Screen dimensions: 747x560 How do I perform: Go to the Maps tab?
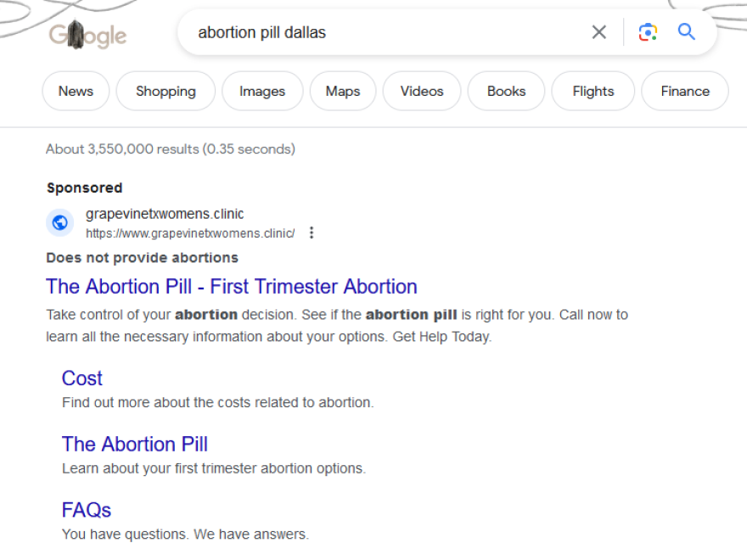(x=343, y=91)
